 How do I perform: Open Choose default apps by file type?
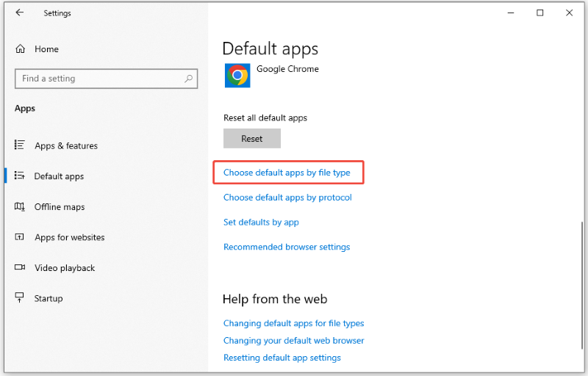click(x=287, y=173)
